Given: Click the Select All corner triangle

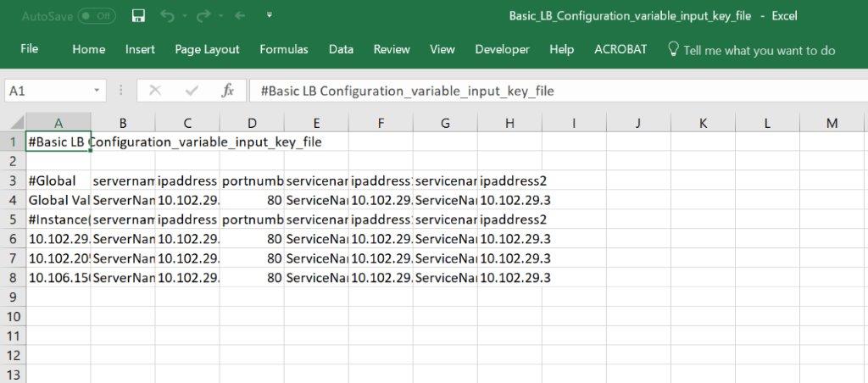Looking at the screenshot, I should click(x=14, y=123).
